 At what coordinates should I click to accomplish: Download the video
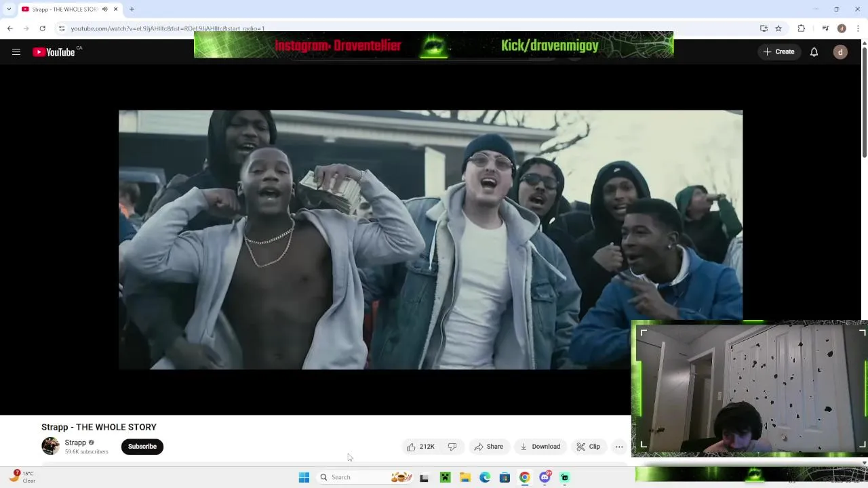point(540,447)
